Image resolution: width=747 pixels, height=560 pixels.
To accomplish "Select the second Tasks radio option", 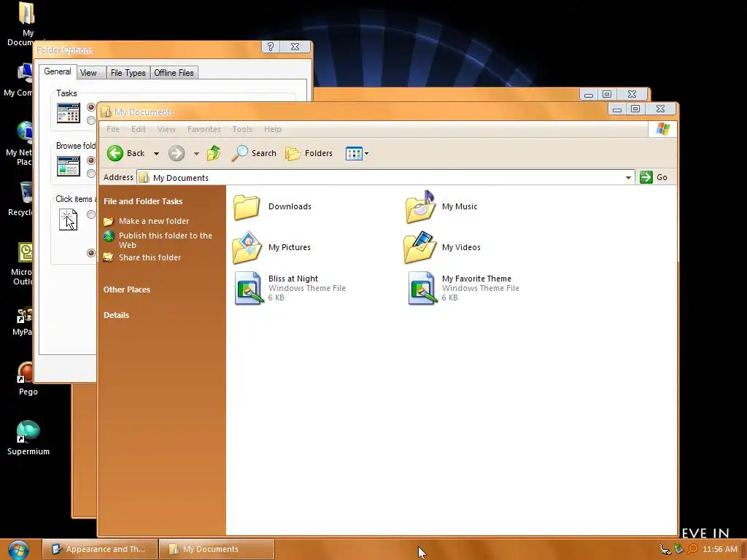I will coord(91,120).
